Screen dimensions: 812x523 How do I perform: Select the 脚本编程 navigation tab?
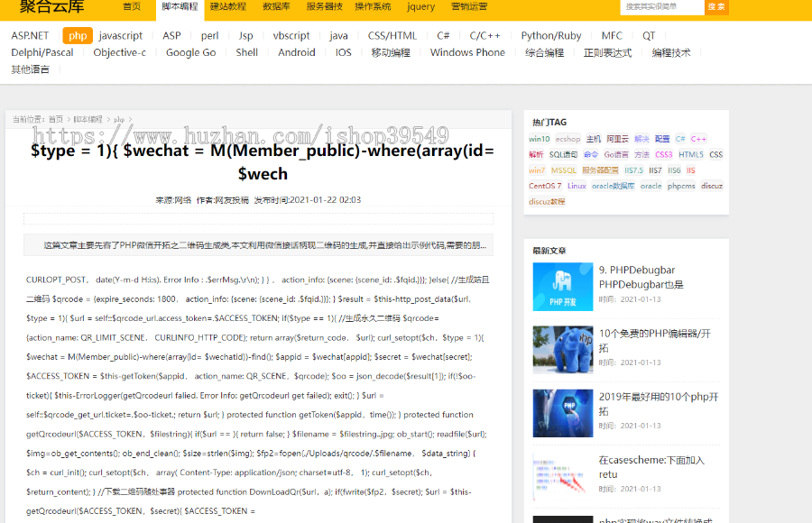(x=180, y=6)
